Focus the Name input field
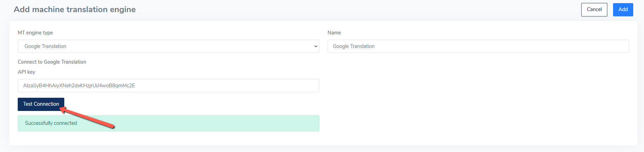 coord(478,46)
